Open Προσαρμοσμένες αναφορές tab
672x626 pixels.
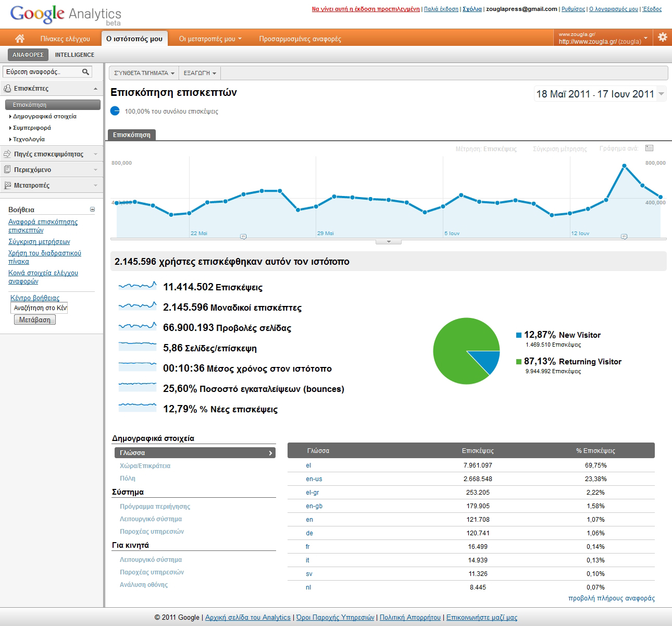click(300, 39)
